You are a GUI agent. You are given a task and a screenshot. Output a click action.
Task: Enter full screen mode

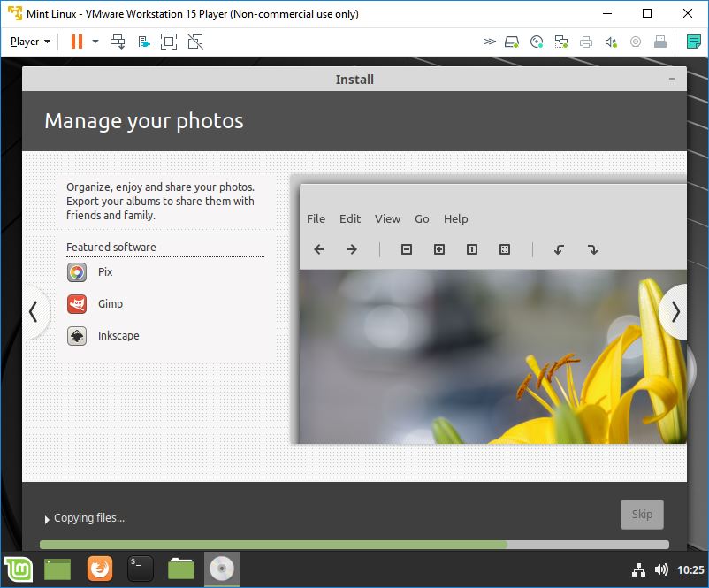(x=169, y=42)
